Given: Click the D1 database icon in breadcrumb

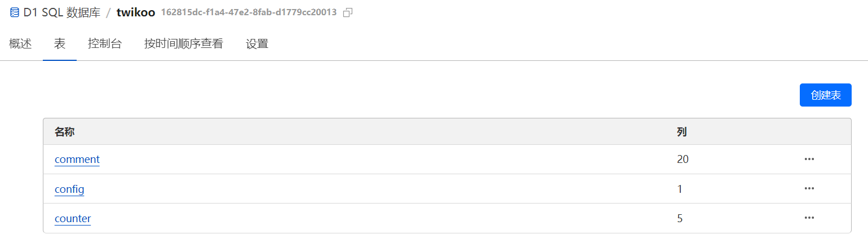Looking at the screenshot, I should tap(15, 12).
